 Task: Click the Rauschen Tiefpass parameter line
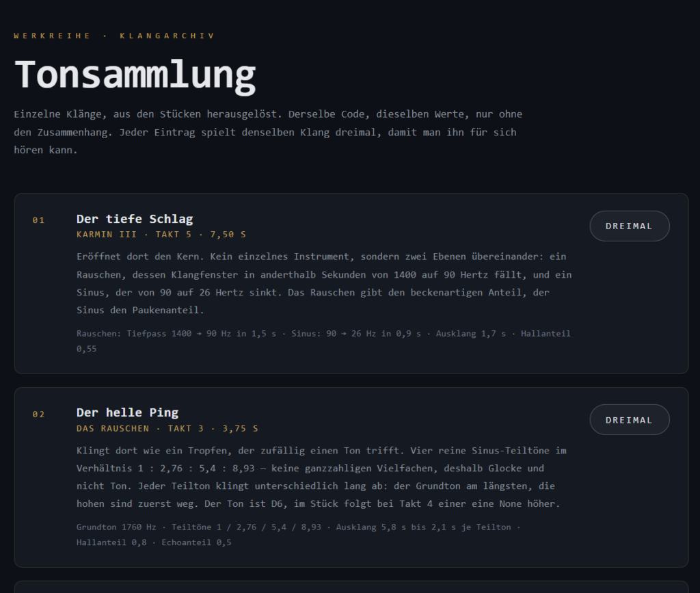tap(323, 341)
